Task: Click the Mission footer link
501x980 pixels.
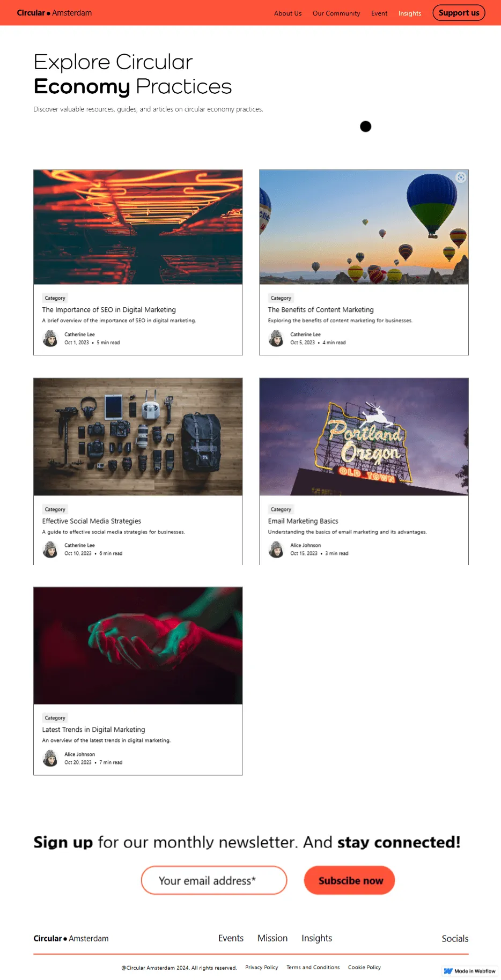Action: click(272, 938)
